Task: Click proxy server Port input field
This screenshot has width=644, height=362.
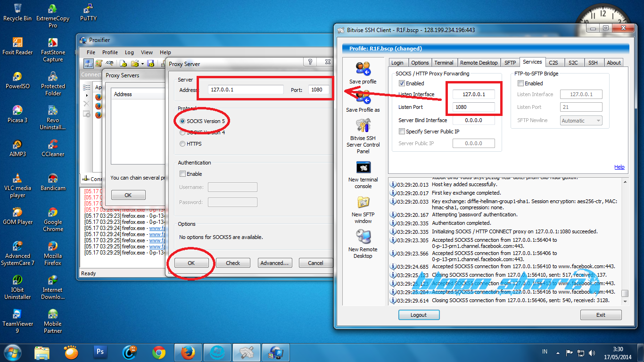Action: tap(319, 90)
